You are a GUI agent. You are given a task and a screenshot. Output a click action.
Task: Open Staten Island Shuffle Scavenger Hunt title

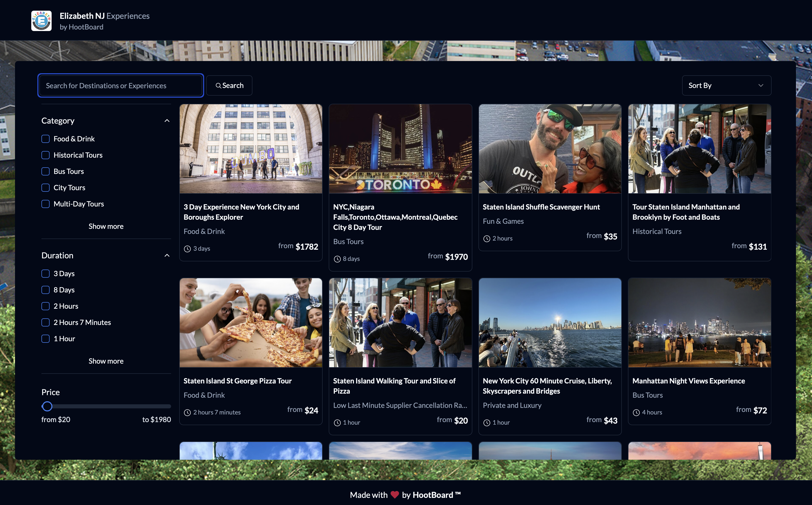[x=541, y=207]
